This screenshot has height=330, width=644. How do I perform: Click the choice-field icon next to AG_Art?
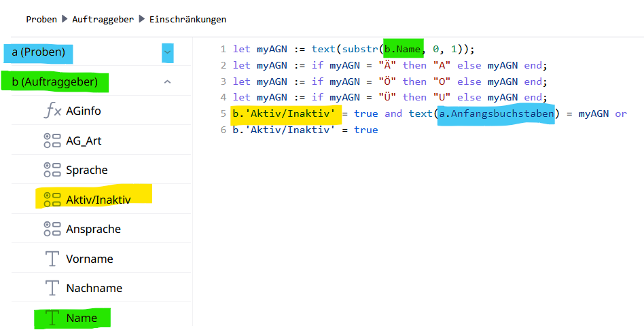(x=52, y=141)
